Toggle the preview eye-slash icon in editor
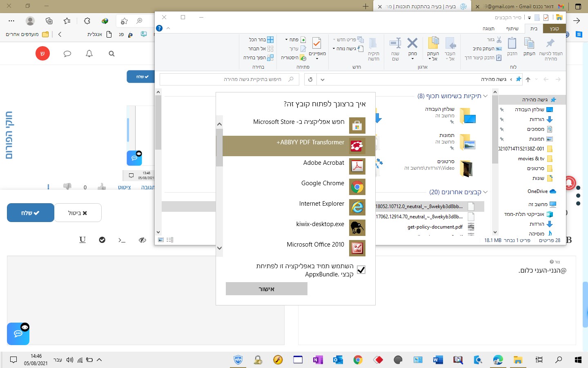Screen dimensions: 588x368 142,240
